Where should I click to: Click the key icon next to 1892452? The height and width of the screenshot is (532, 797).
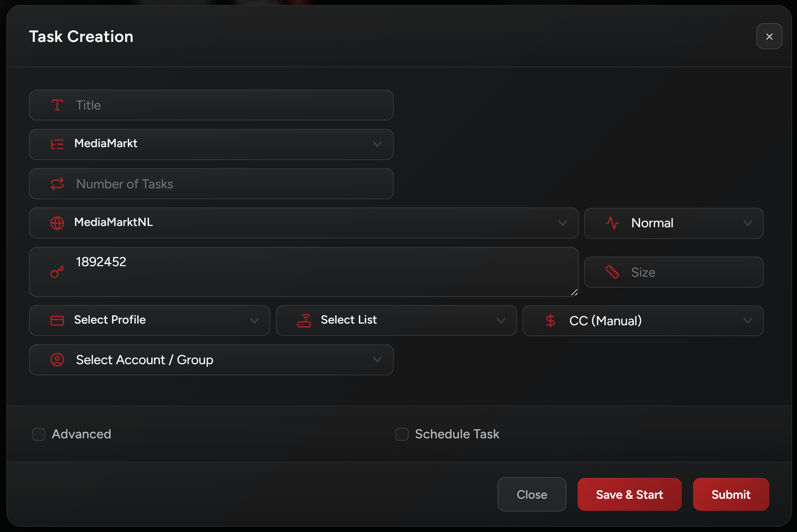57,272
